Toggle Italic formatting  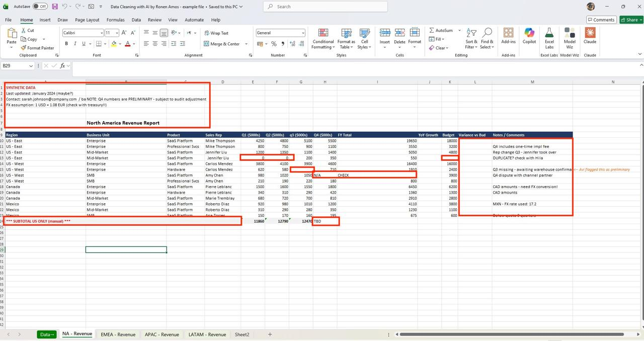(75, 44)
